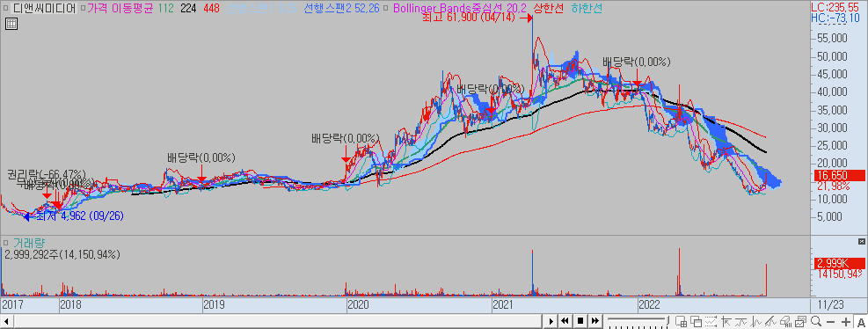
Task: Toggle the 거래량 volume panel square
Action: pyautogui.click(x=5, y=243)
